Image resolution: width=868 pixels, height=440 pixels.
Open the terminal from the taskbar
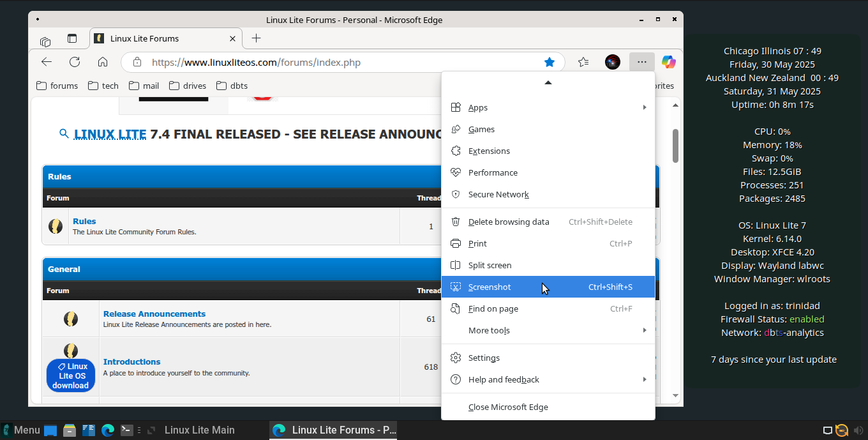pyautogui.click(x=127, y=430)
